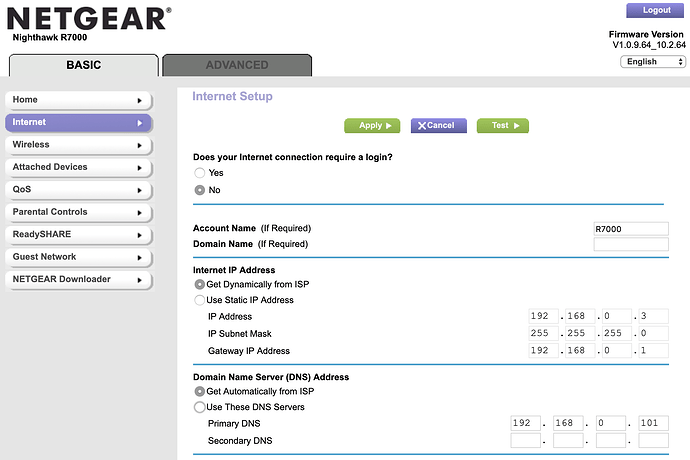Choose Use These DNS Servers option

[200, 407]
